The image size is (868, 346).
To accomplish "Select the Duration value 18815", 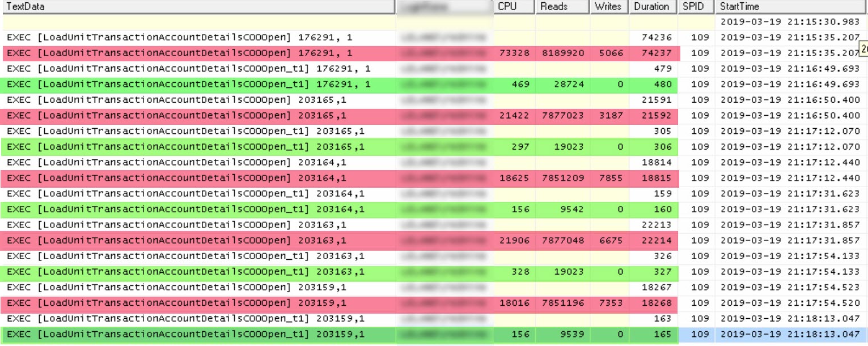I will (x=657, y=178).
